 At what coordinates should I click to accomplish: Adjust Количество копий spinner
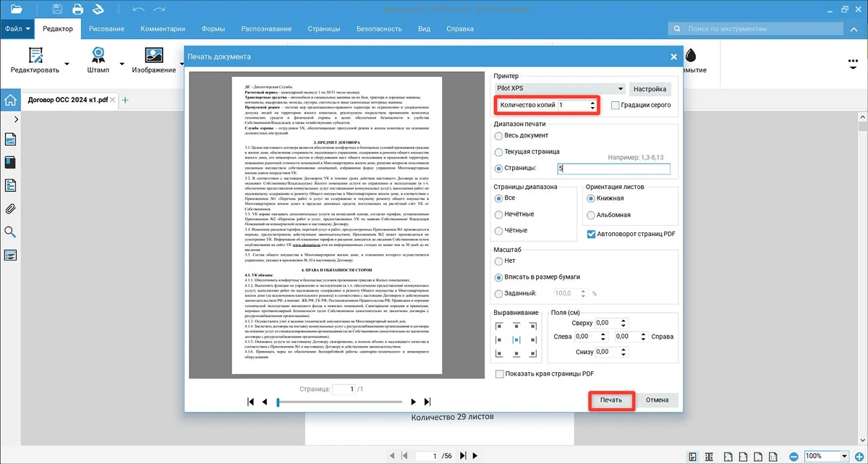[x=593, y=106]
